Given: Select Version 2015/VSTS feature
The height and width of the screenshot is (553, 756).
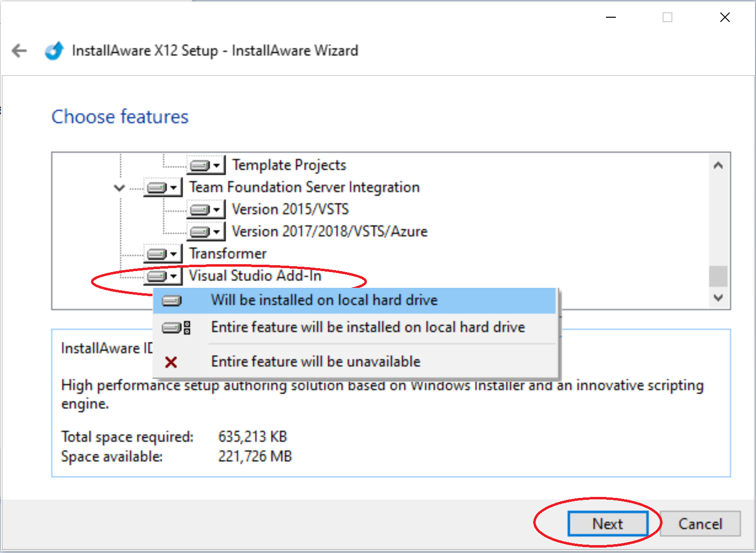Looking at the screenshot, I should click(x=290, y=209).
